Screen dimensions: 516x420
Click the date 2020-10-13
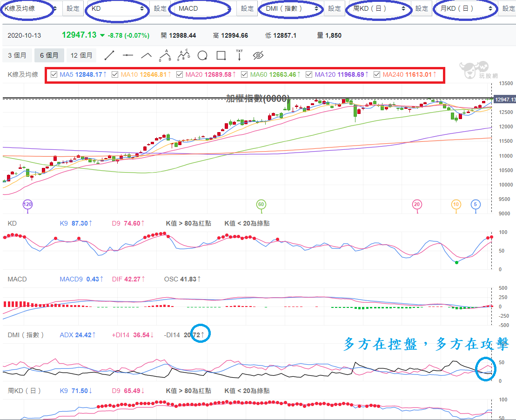coord(24,35)
